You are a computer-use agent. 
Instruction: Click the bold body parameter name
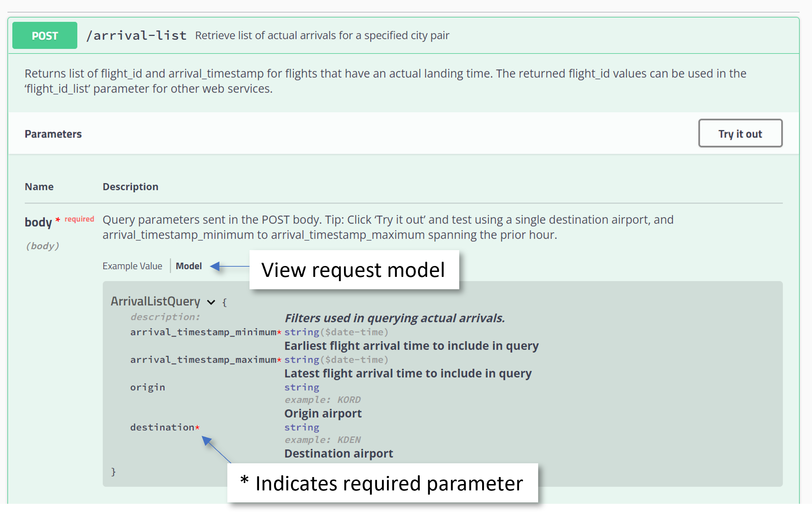click(x=38, y=222)
